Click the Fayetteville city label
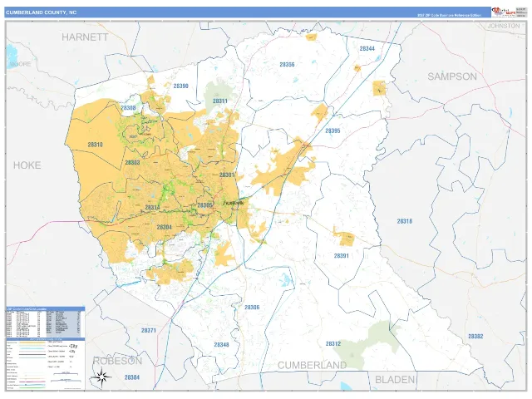This screenshot has height=399, width=532. click(x=234, y=203)
